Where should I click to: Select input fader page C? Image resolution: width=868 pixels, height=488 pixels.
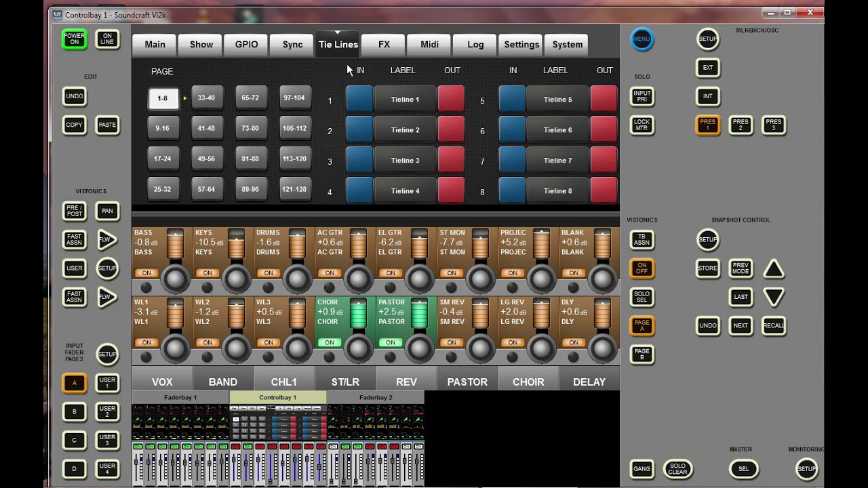[x=75, y=440]
